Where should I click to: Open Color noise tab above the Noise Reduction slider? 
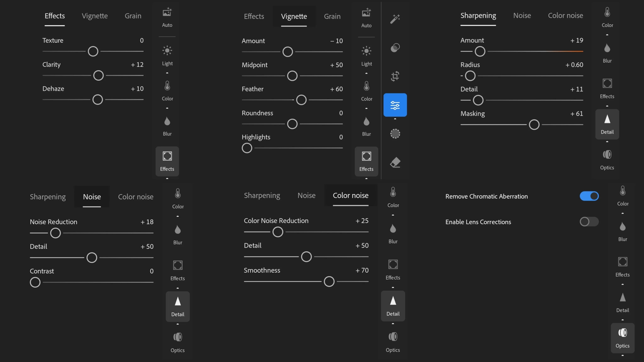136,197
